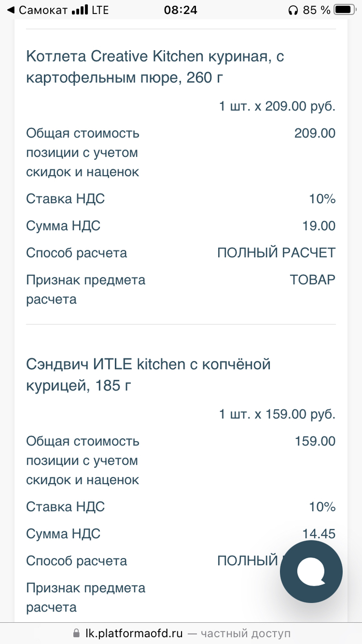This screenshot has height=644, width=362.
Task: Tap the lk.platformaofd.ru address text
Action: tap(134, 633)
